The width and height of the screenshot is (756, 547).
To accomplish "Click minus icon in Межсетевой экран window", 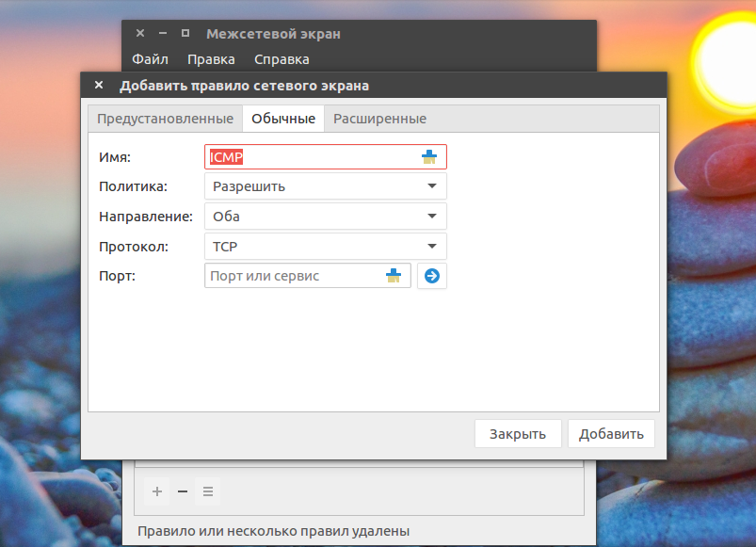I will click(183, 491).
